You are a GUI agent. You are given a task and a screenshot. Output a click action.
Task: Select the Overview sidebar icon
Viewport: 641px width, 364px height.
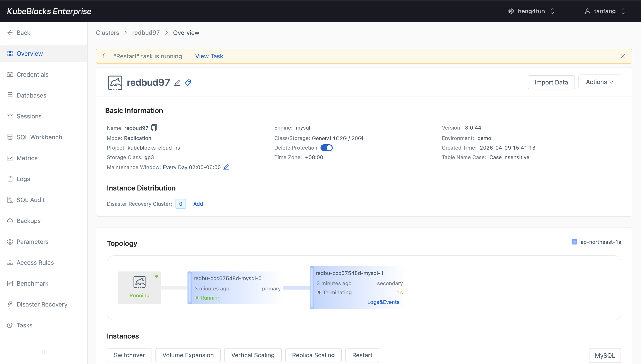click(10, 53)
